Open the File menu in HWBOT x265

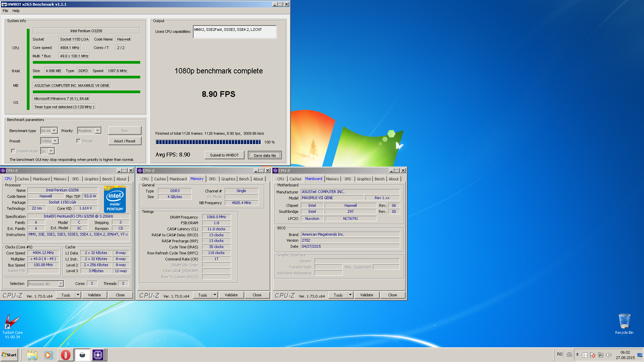click(5, 11)
